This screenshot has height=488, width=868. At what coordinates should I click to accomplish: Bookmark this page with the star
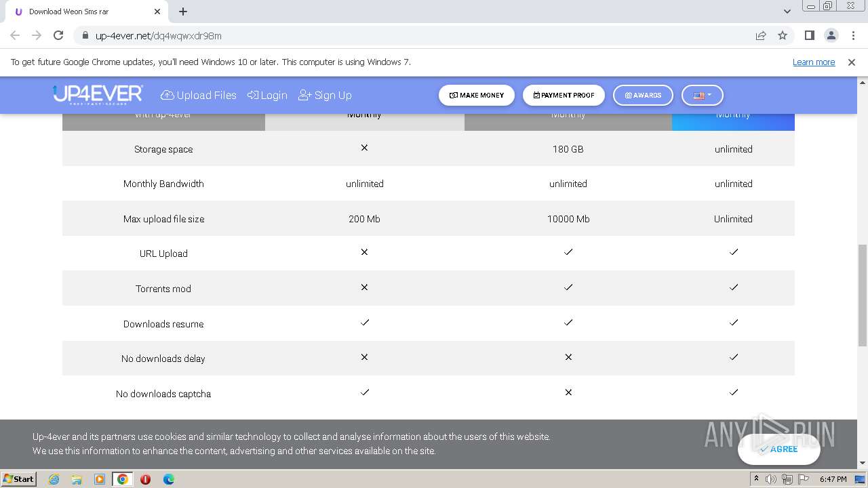[783, 36]
